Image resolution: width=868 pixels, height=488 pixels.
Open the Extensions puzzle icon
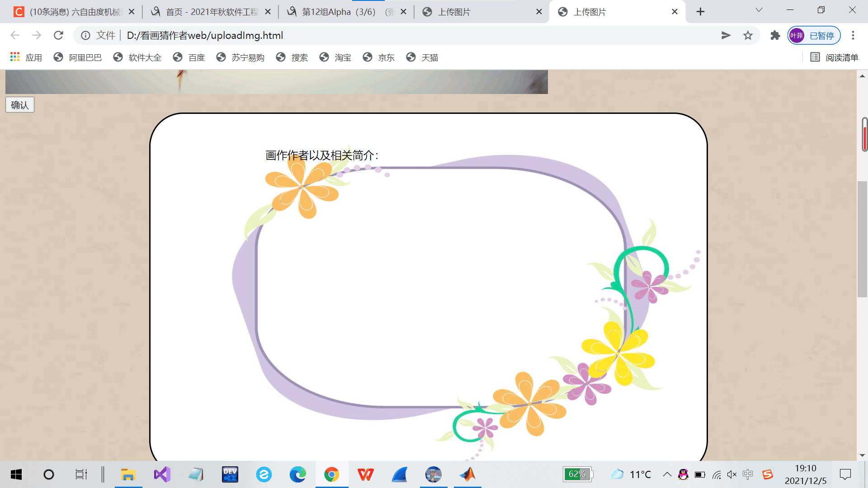[775, 35]
